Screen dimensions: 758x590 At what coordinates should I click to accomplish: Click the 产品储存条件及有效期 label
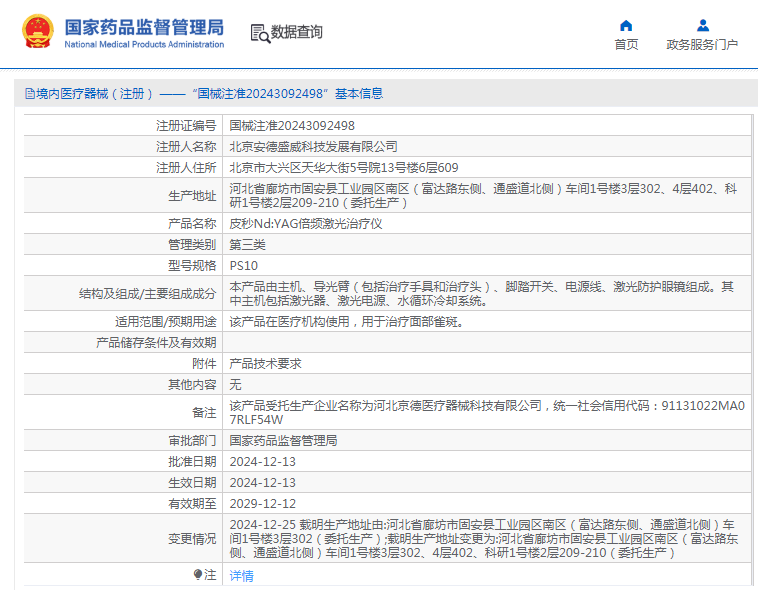[x=156, y=343]
